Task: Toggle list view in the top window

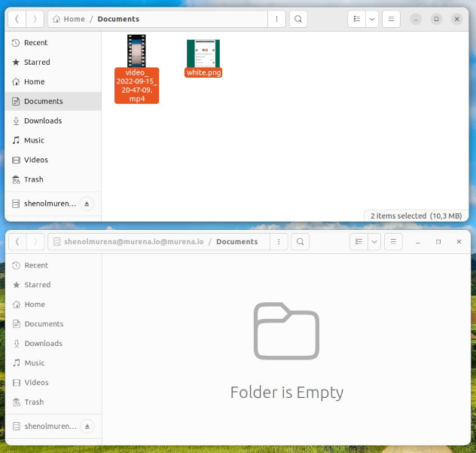Action: click(357, 19)
